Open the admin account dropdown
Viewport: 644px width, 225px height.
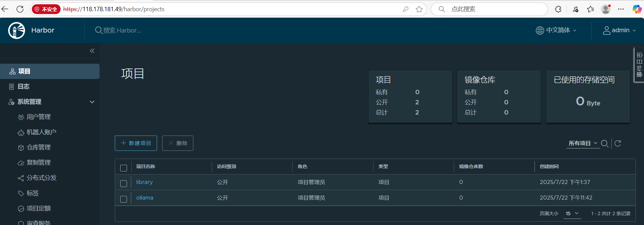tap(619, 30)
